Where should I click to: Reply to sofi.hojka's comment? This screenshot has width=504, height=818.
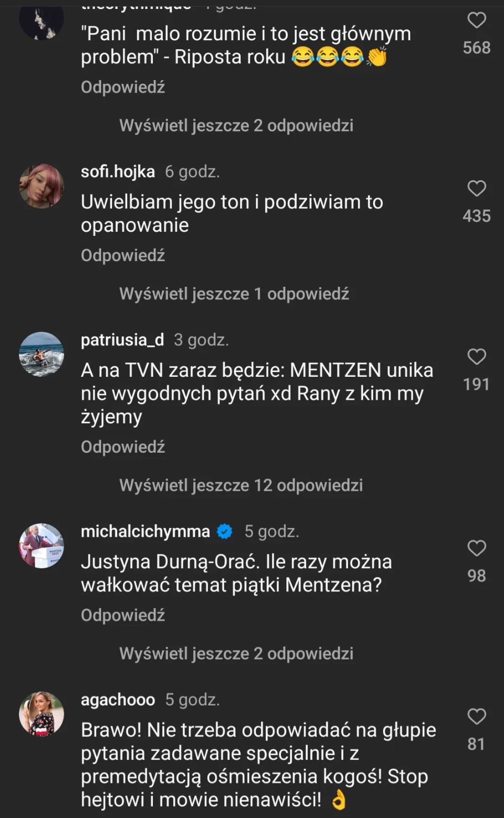[x=123, y=255]
